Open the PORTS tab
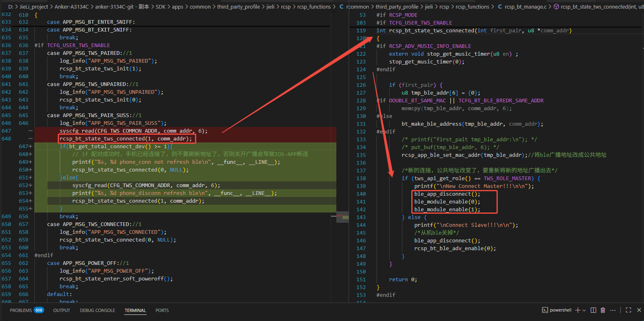 (x=162, y=310)
